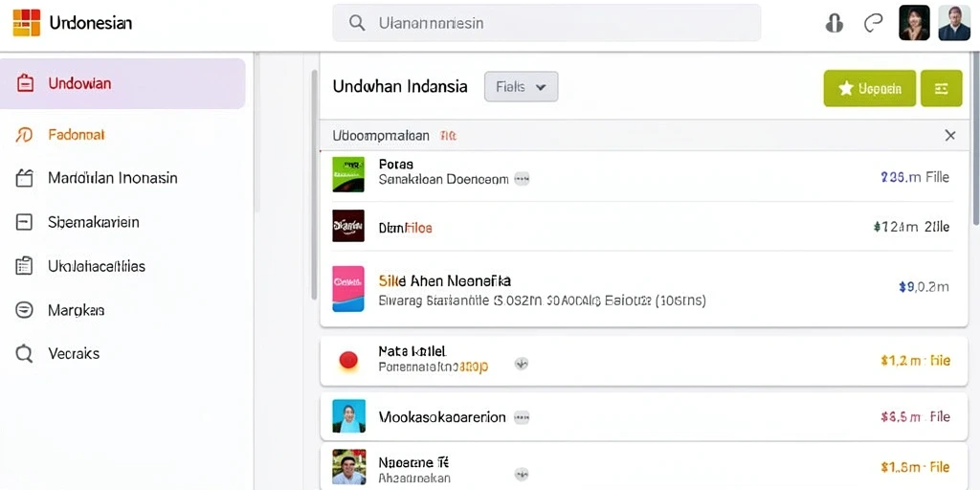980x490 pixels.
Task: Click the 236.m Fille value
Action: 915,177
